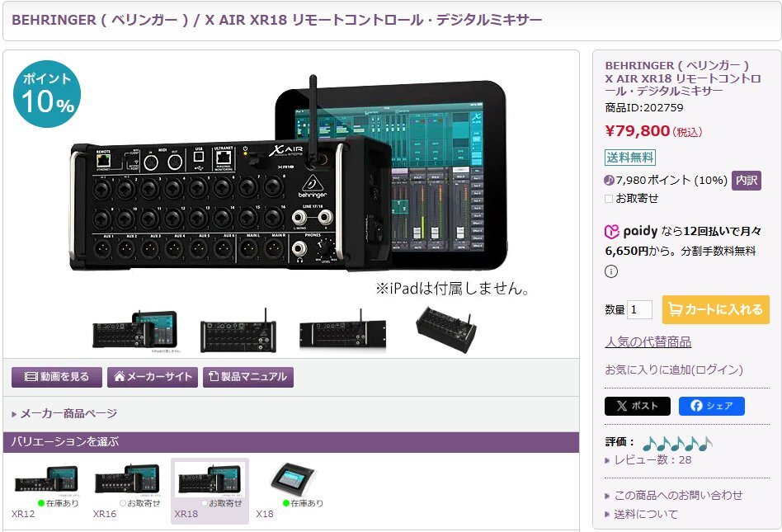
Task: Add to cart with カートに入れる
Action: pos(716,309)
